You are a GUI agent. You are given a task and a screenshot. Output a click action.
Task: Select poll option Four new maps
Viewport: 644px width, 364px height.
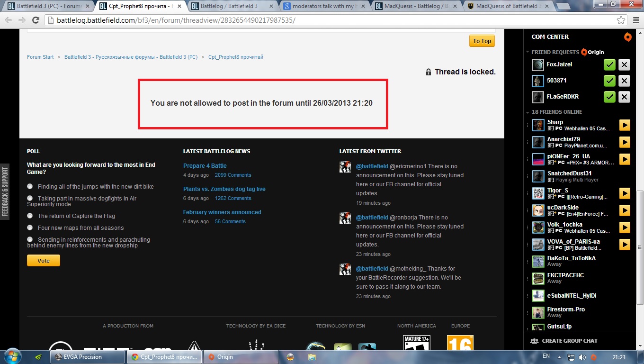point(30,227)
